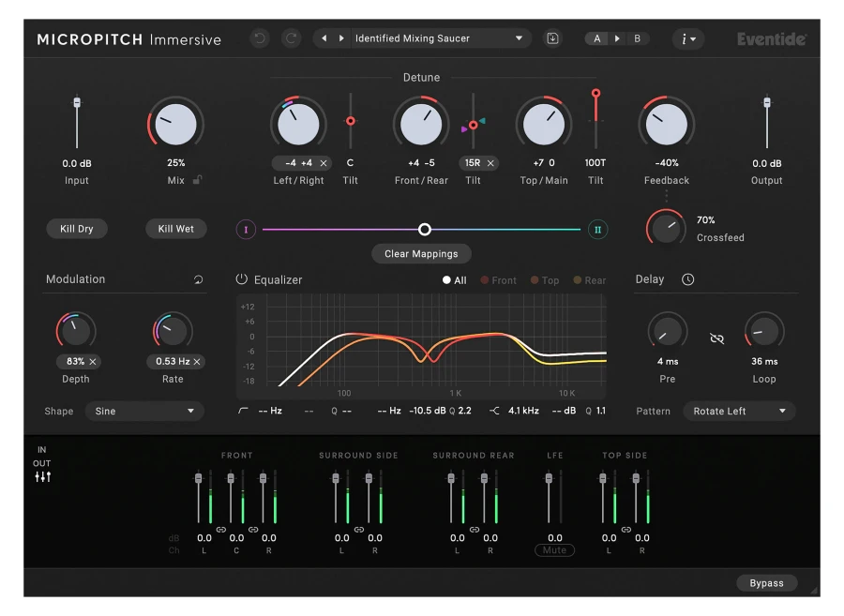Click the preset name Identified Mixing Saucer

tap(413, 38)
